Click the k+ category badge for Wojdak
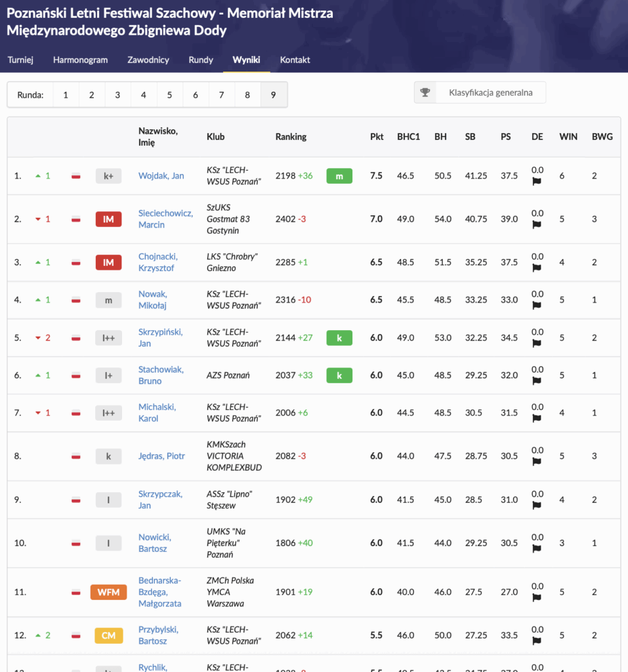 click(x=108, y=176)
